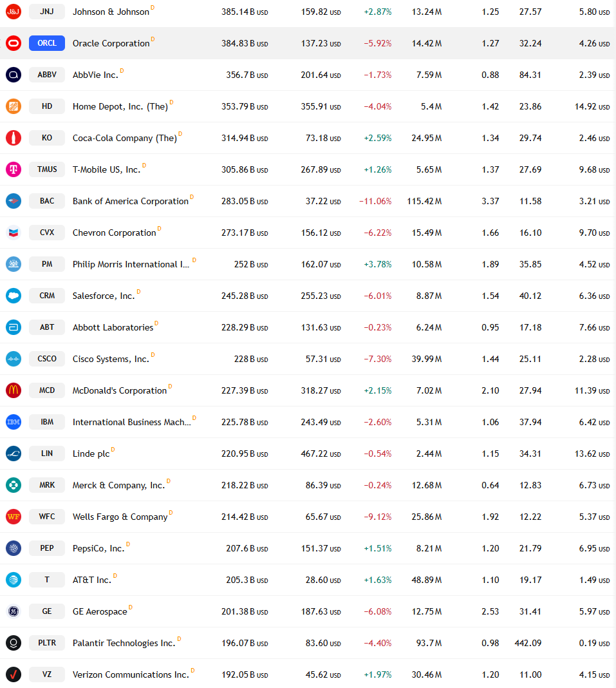Open the Oracle Corporation company link

(111, 43)
